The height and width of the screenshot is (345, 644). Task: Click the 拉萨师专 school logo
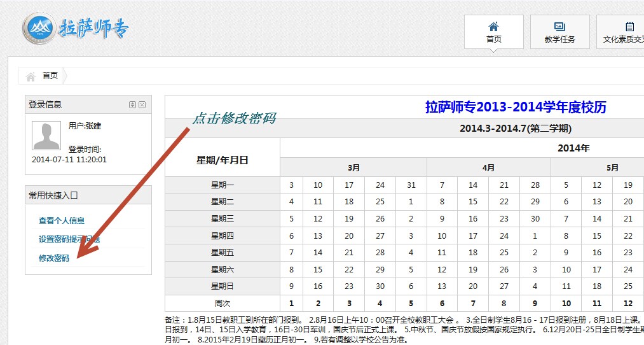coord(76,29)
